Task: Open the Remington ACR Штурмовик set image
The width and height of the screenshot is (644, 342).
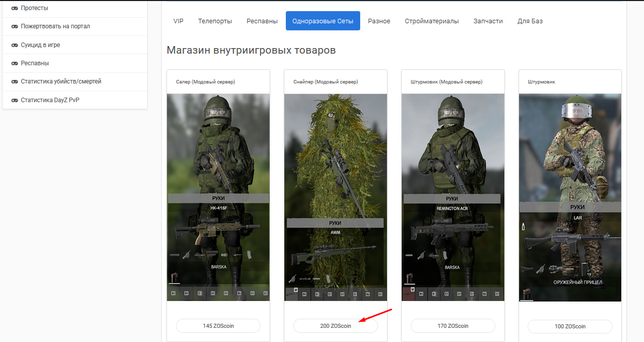Action: click(453, 197)
